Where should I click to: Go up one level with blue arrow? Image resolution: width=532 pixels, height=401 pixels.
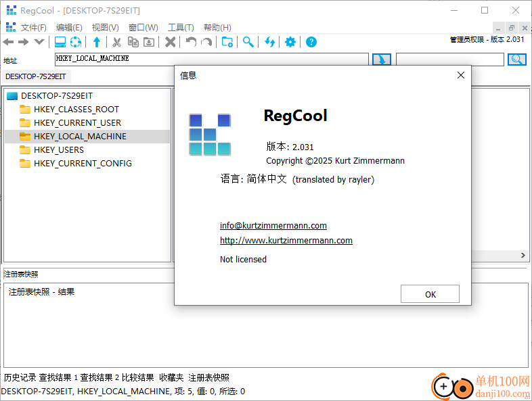pos(97,42)
